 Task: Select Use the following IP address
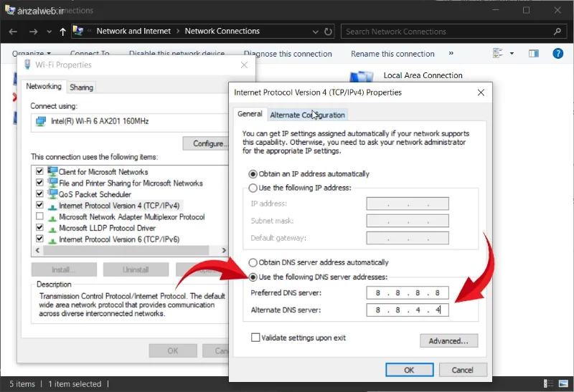tap(253, 188)
